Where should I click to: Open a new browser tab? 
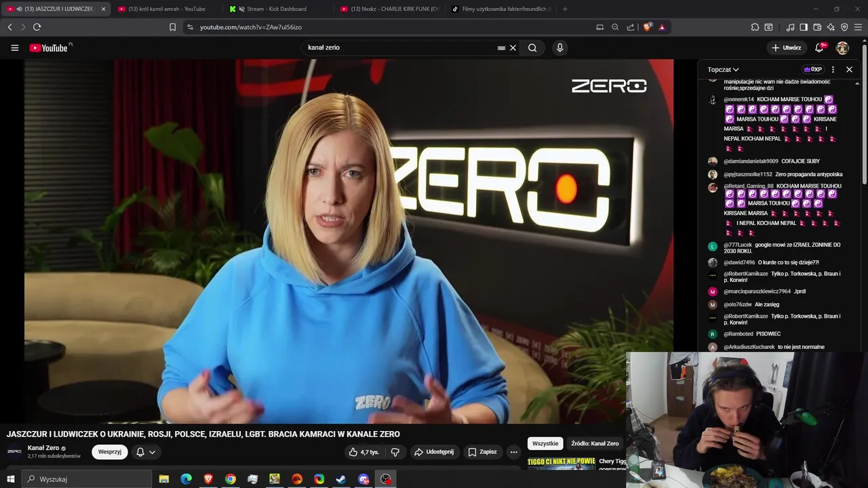pos(565,9)
